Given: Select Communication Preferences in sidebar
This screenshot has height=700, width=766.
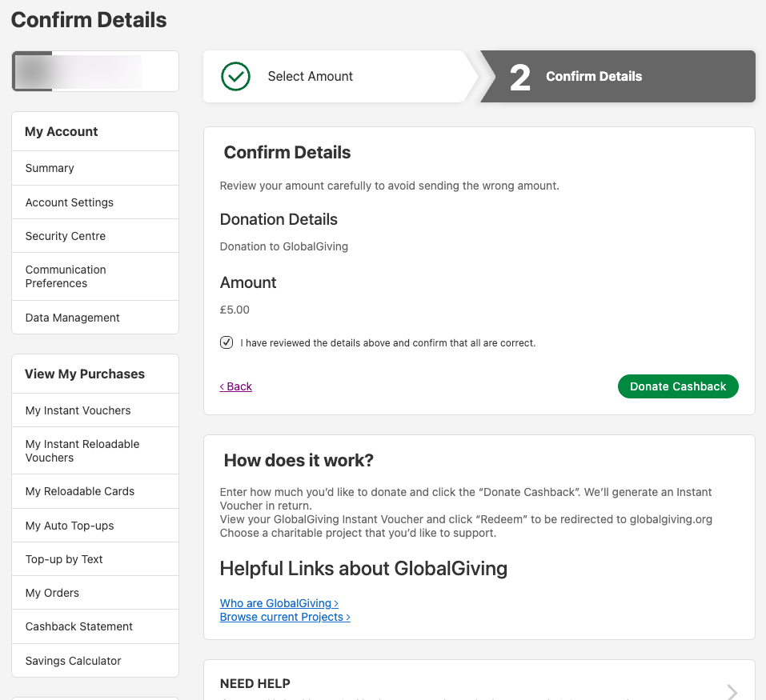Looking at the screenshot, I should [66, 276].
